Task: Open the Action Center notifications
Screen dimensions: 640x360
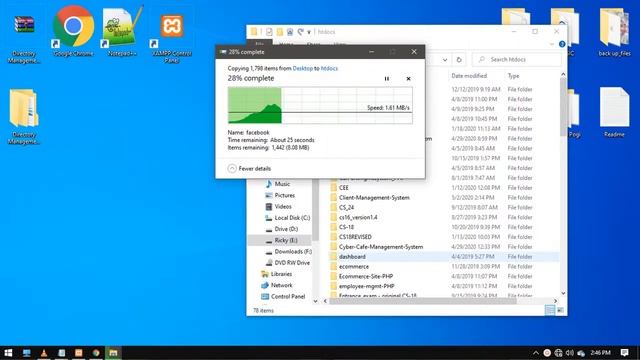Action: (x=624, y=353)
